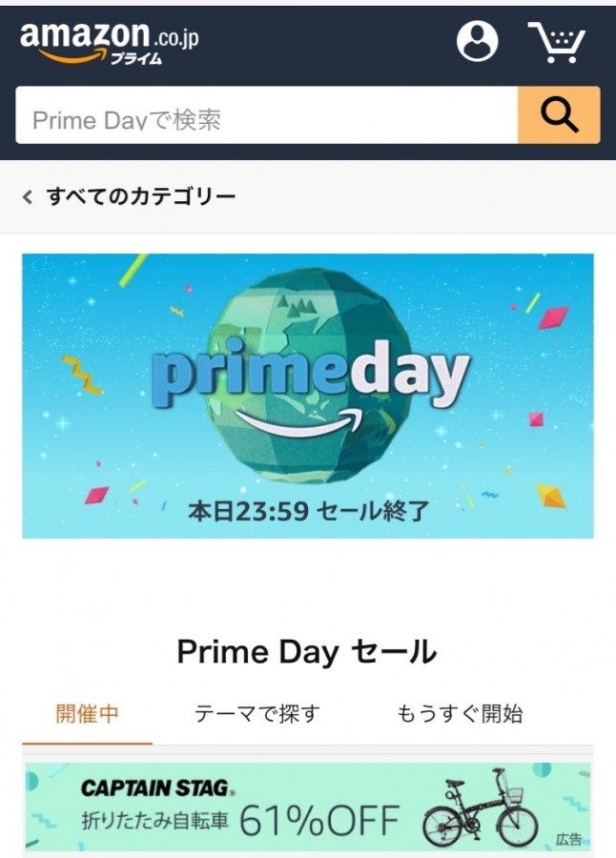Tap the 本日23:59 セール終了 notice
The height and width of the screenshot is (858, 616).
[308, 510]
